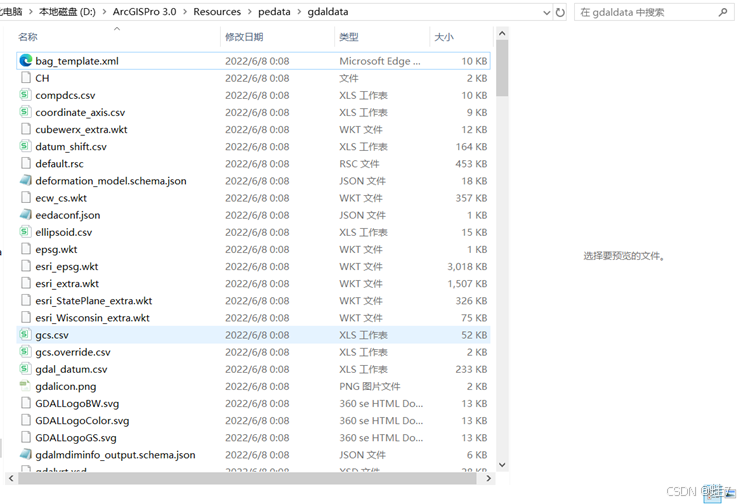Click the file icon of ecw_cs.wkt
The height and width of the screenshot is (504, 743).
pyautogui.click(x=26, y=198)
